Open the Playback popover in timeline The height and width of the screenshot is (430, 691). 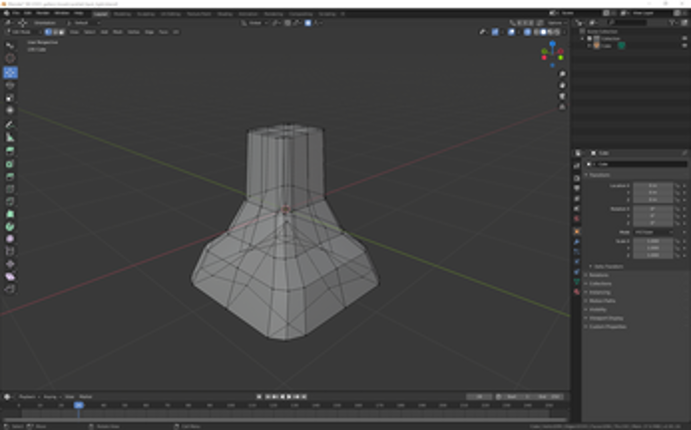tap(29, 397)
